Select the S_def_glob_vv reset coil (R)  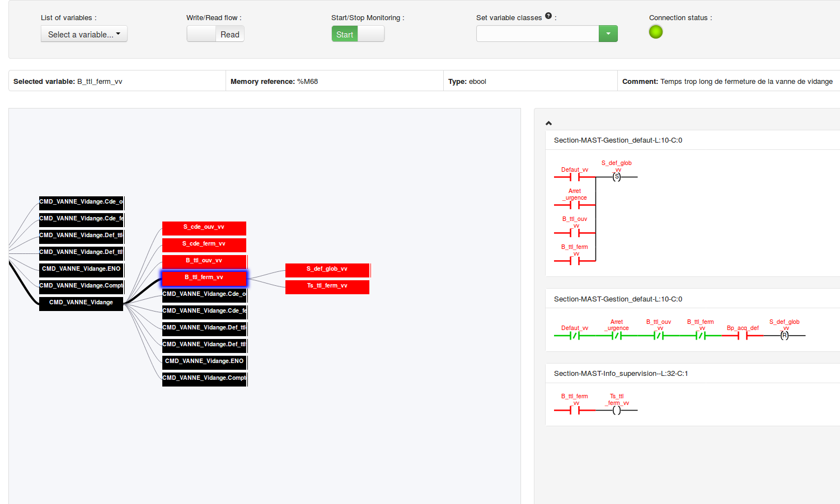[785, 335]
